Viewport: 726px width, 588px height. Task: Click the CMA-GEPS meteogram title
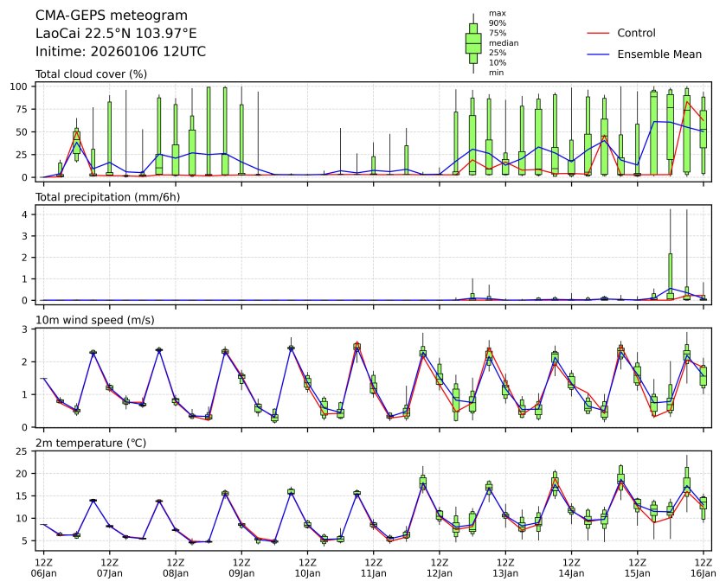click(99, 16)
